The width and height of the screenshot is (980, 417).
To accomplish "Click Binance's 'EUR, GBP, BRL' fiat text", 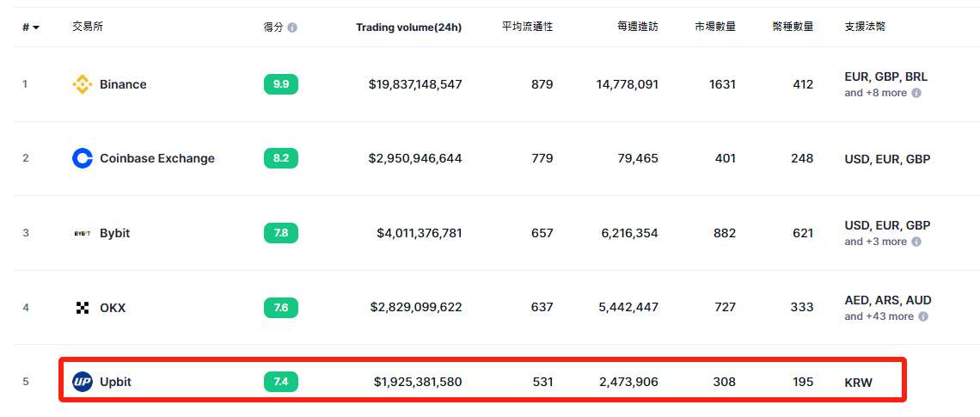I will click(886, 77).
